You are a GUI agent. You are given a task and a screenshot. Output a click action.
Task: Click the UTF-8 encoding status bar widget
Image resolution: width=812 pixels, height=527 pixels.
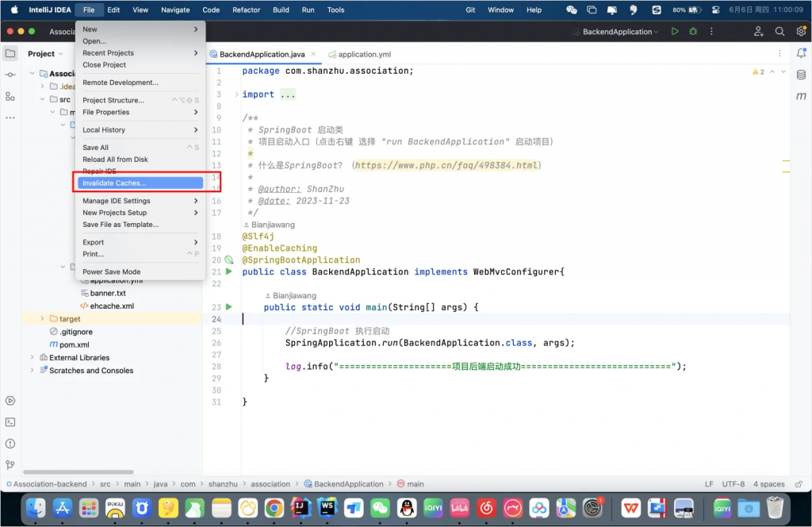732,484
